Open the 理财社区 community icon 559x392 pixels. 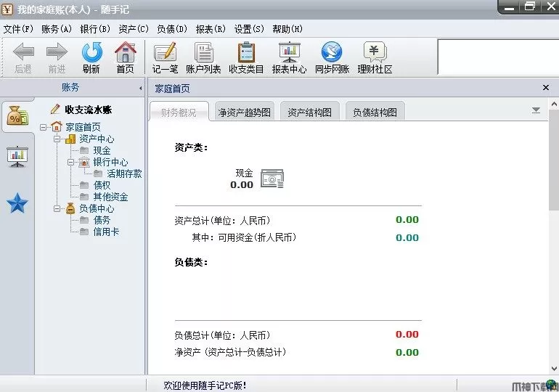[374, 57]
